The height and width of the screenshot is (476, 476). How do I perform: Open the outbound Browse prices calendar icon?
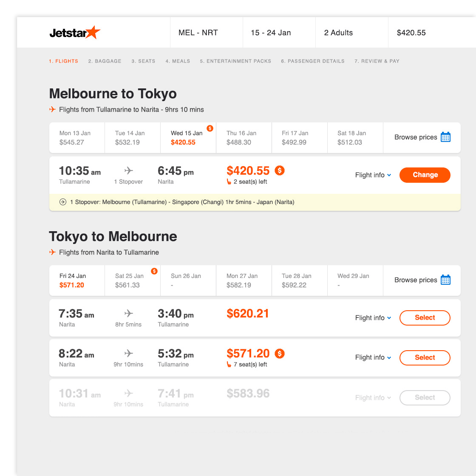click(445, 137)
